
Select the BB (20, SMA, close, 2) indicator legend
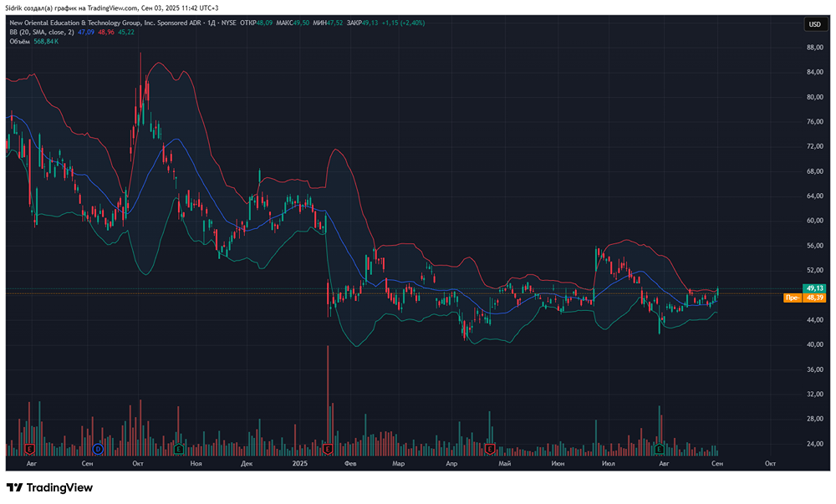coord(42,32)
